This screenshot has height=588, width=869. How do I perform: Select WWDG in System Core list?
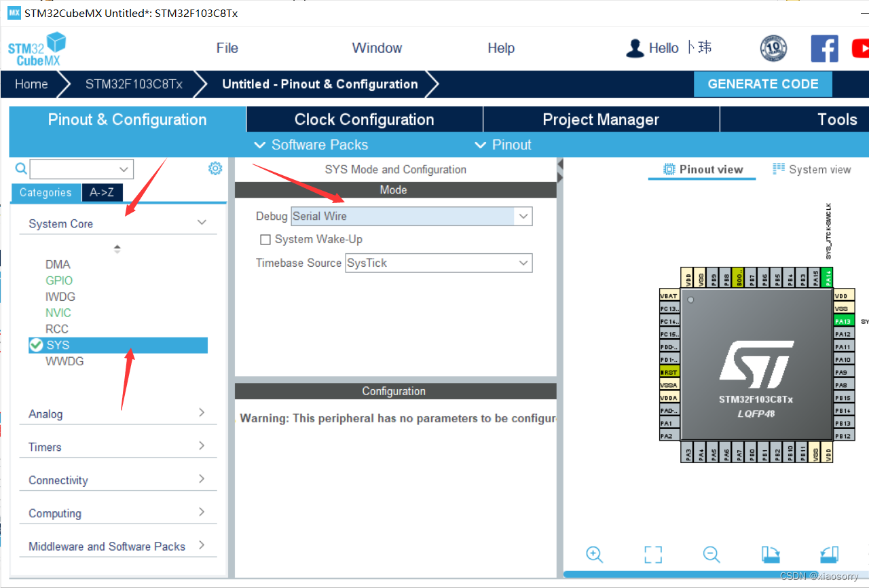[64, 361]
